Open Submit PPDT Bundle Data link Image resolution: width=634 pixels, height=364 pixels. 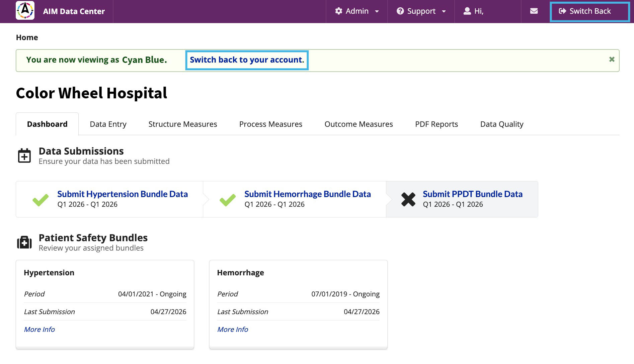coord(473,194)
